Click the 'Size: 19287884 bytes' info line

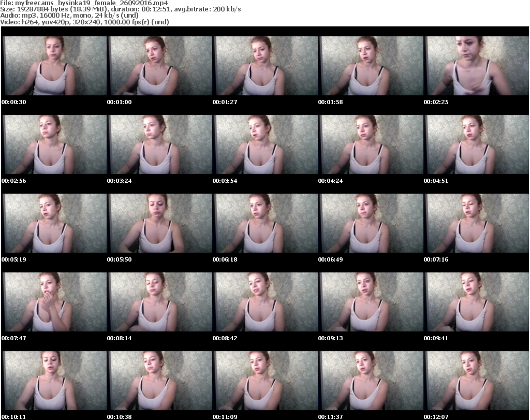(120, 9)
